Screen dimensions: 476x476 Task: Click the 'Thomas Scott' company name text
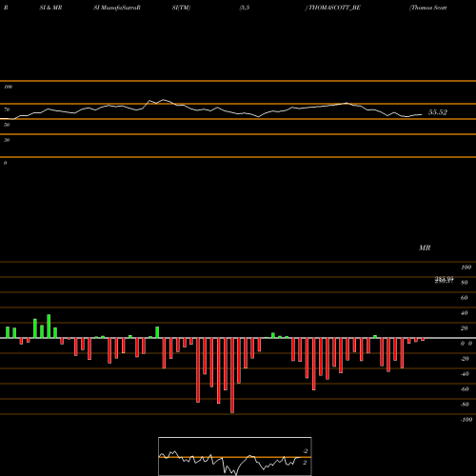coord(429,8)
